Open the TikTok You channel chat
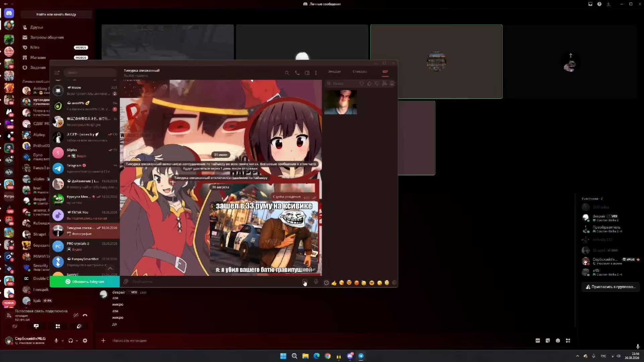Viewport: 644px width, 362px height. [x=85, y=215]
